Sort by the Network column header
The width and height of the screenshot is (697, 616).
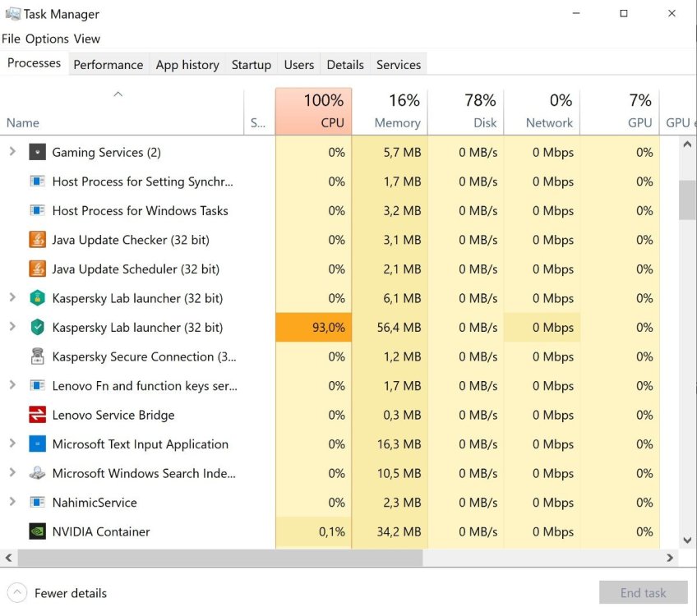[542, 111]
